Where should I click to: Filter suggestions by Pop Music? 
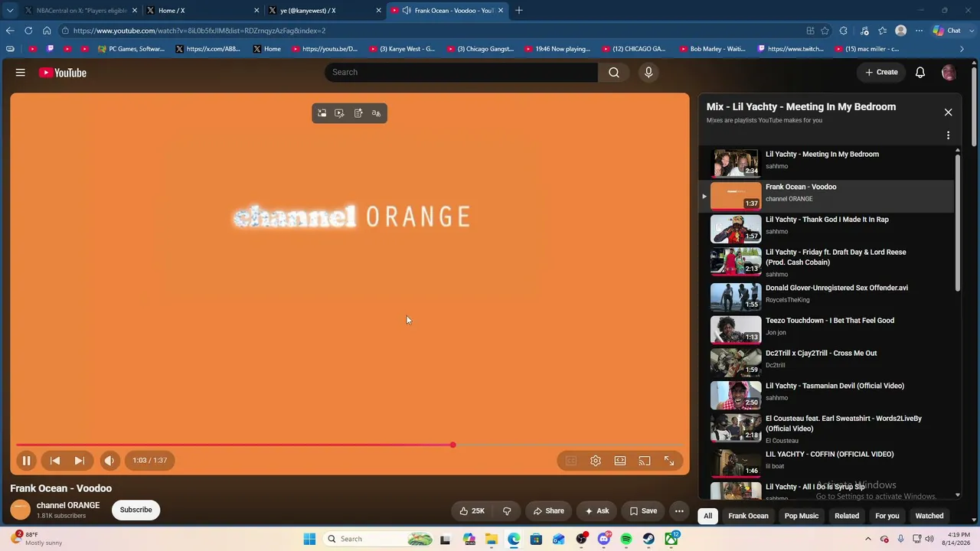pyautogui.click(x=801, y=516)
